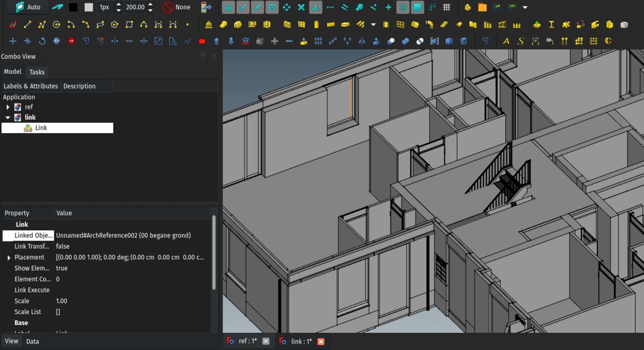Select the Ellipse drawing tool

tap(100, 25)
